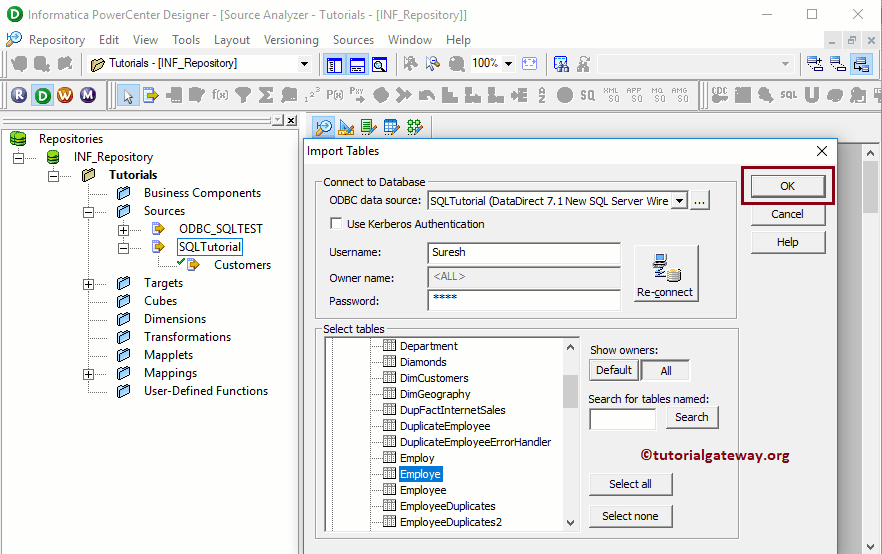Click the zoom-to-fit icon next to 100%
The image size is (882, 554).
click(x=529, y=64)
